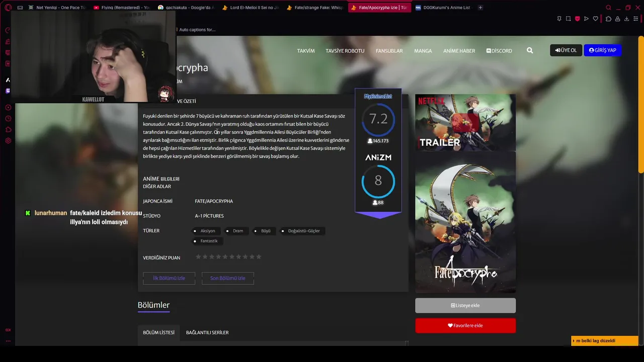
Task: Switch to Lord El-Melloi II tab
Action: click(x=250, y=8)
